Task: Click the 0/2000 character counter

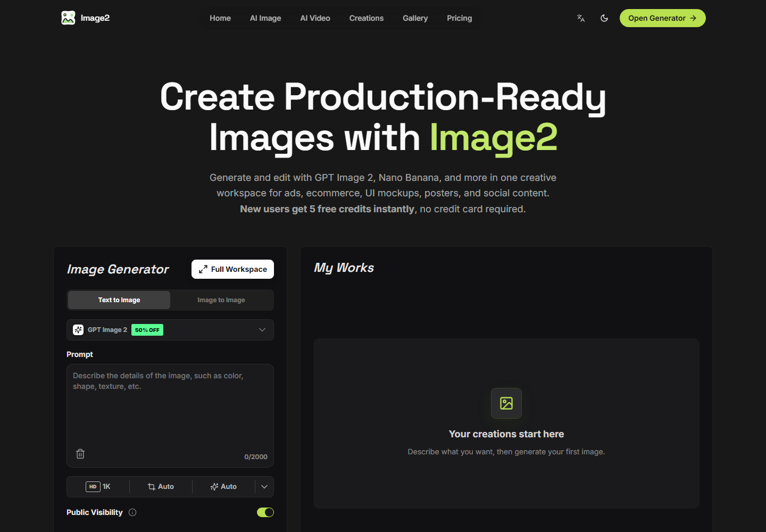Action: (256, 457)
